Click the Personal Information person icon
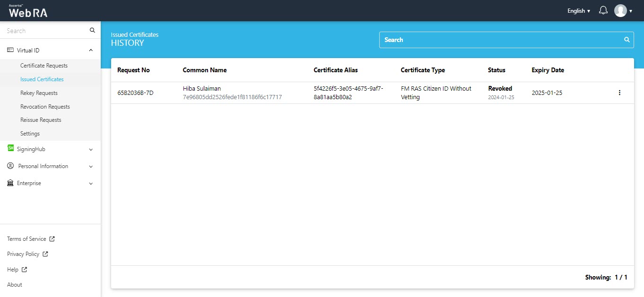 coord(10,166)
